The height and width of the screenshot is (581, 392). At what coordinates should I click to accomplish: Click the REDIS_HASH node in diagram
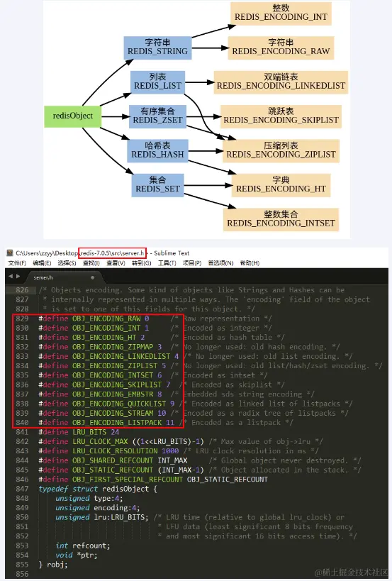coord(157,150)
